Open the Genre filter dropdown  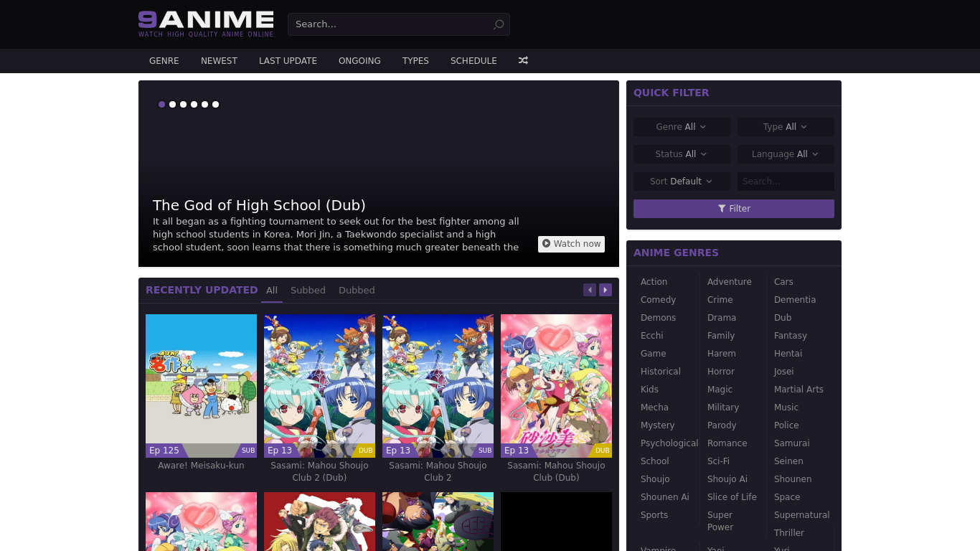(x=682, y=127)
